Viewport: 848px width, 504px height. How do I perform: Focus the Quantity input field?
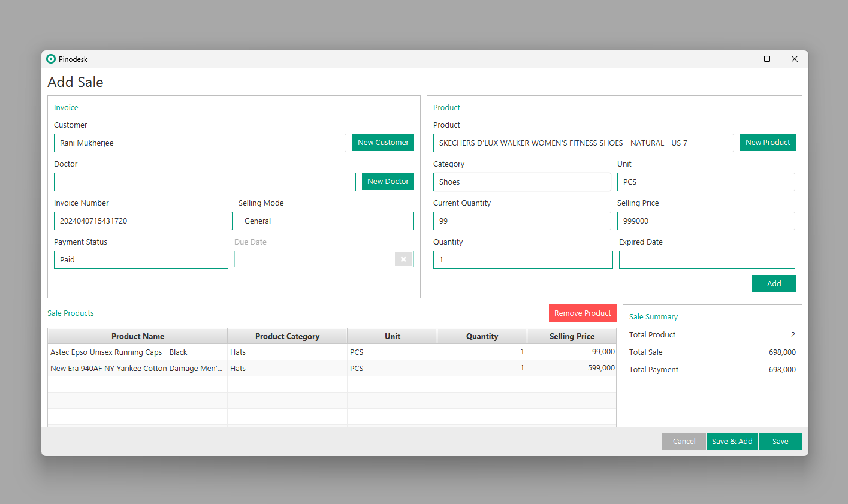tap(523, 260)
